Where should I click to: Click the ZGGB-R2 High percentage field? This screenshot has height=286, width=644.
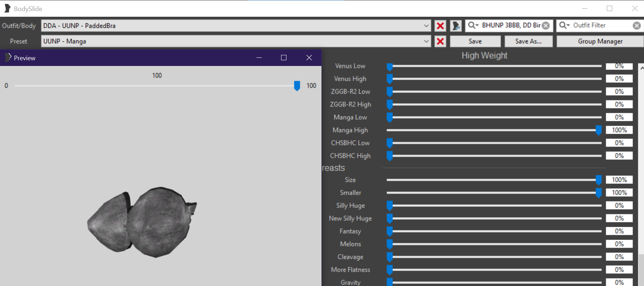click(x=619, y=104)
